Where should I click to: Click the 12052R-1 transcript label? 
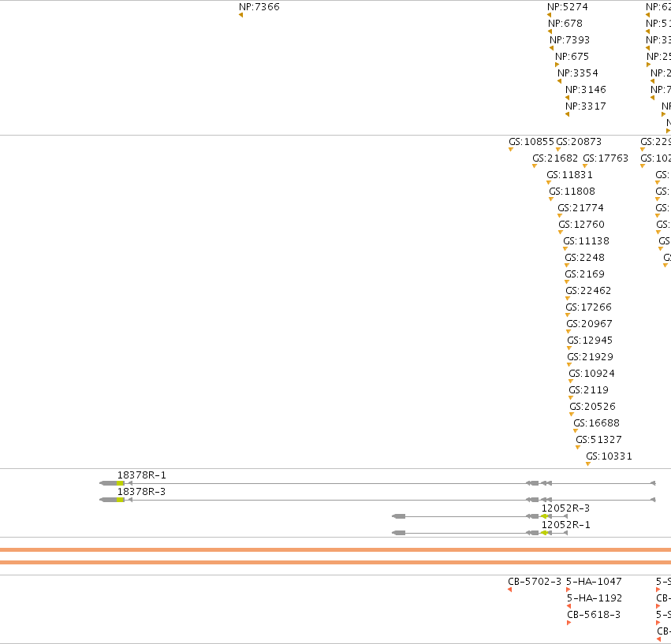click(565, 525)
